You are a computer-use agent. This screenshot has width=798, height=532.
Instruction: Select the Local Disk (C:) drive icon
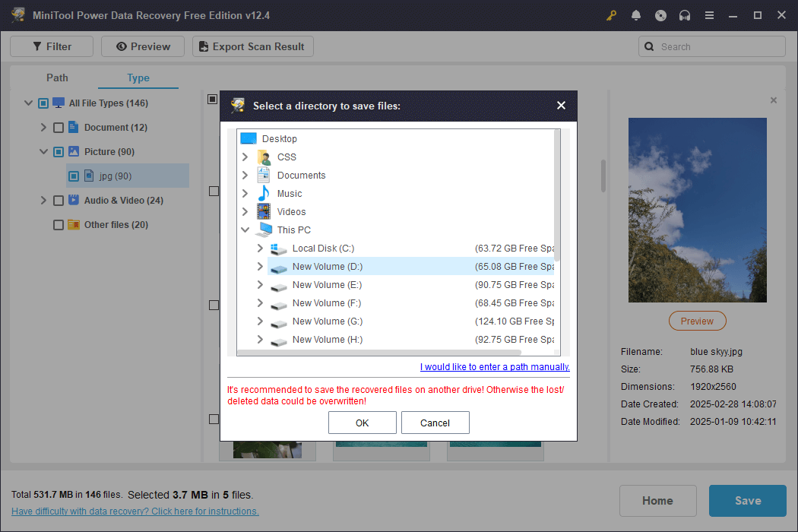[x=278, y=249]
